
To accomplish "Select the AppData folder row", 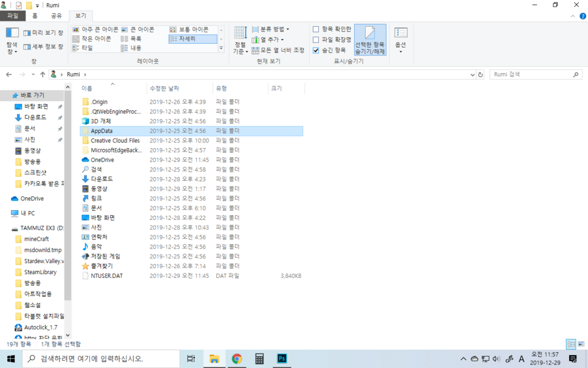I will 191,131.
